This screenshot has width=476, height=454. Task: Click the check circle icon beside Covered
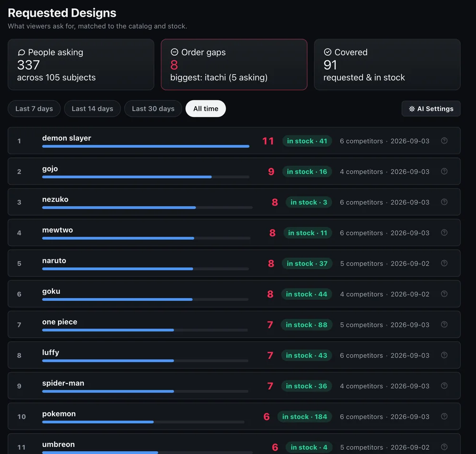[327, 52]
